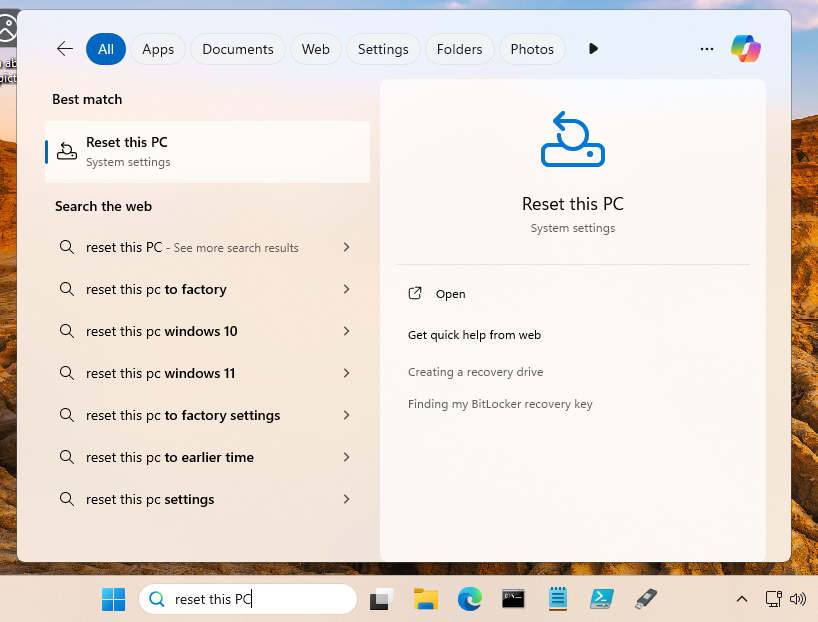The height and width of the screenshot is (622, 818).
Task: Click the search magnifier in taskbar box
Action: (x=157, y=599)
